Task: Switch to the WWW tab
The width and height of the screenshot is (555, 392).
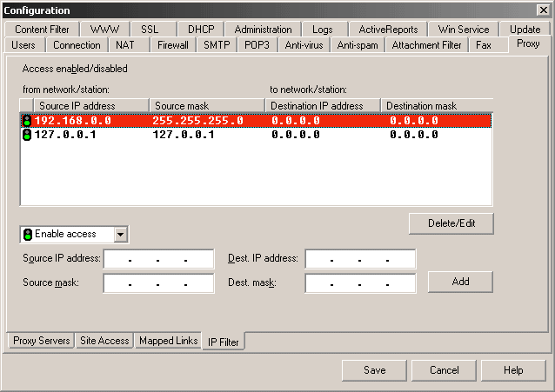Action: click(104, 30)
